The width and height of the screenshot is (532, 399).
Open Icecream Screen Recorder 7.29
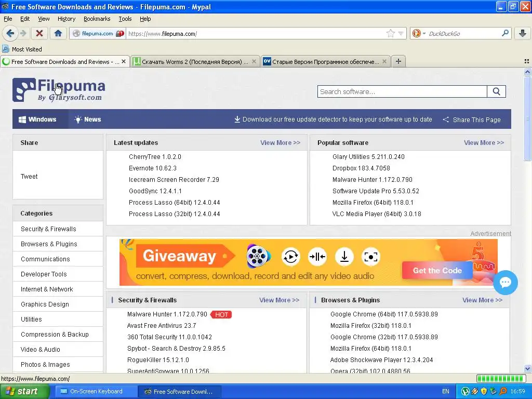click(x=174, y=179)
